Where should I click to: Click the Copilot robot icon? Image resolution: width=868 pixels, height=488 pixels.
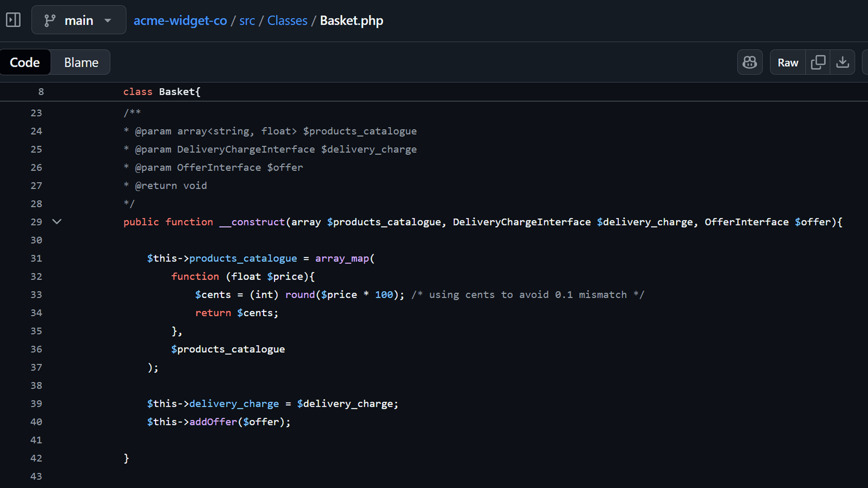point(750,62)
